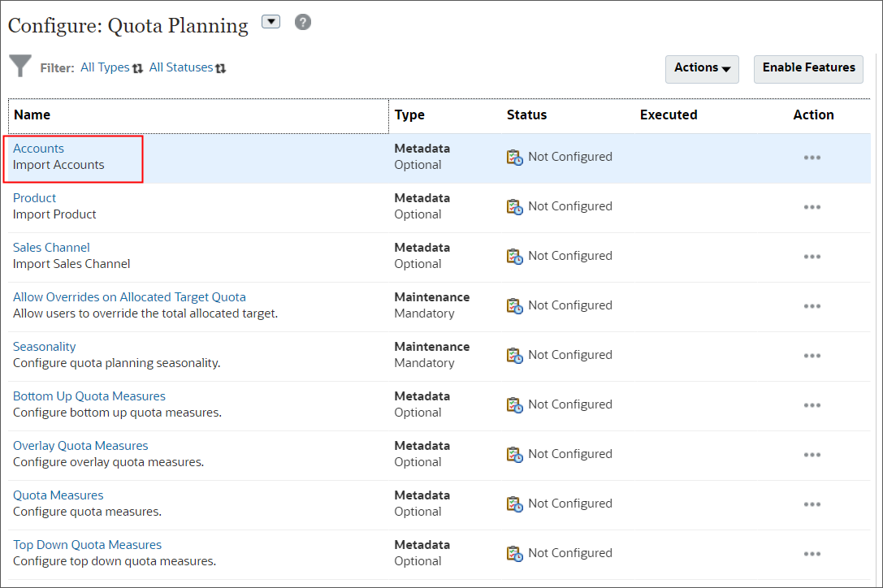Screen dimensions: 883x588
Task: Click the Sales Channel row status icon
Action: [x=515, y=257]
